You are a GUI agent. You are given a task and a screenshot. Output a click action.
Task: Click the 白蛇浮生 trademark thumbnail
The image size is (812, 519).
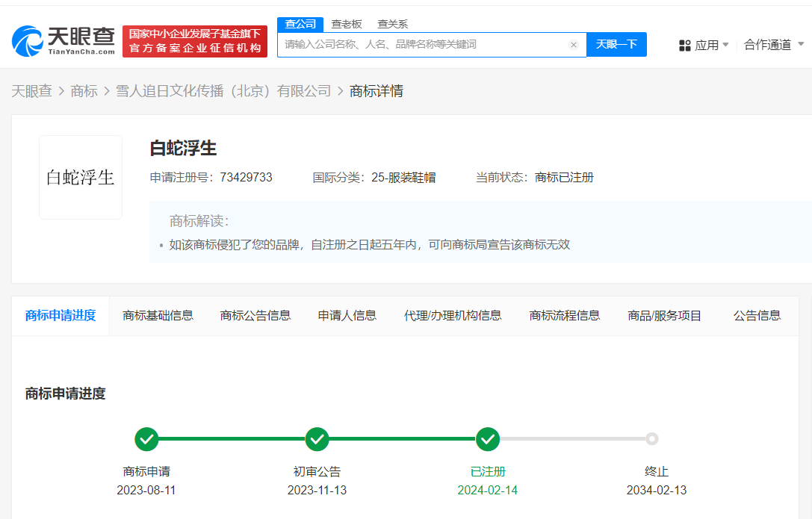tap(80, 175)
